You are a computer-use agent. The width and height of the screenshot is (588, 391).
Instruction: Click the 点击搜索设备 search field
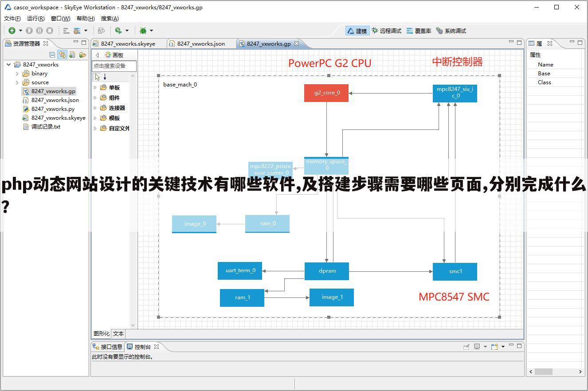(x=113, y=66)
